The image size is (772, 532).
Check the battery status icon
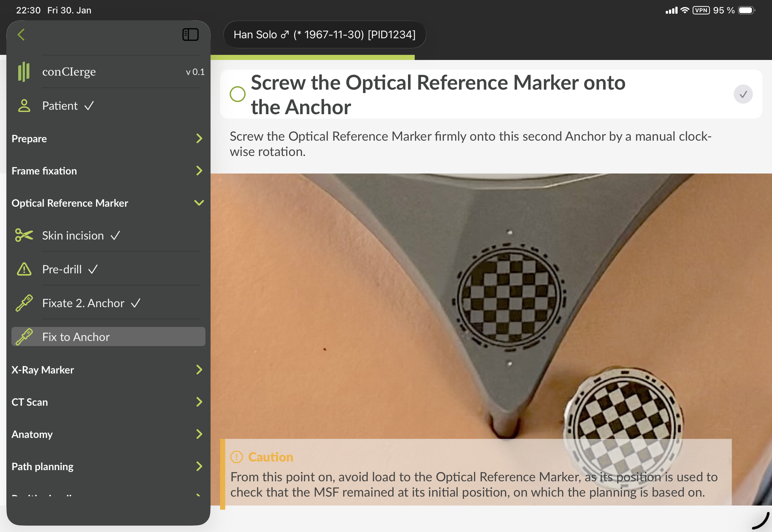(747, 10)
